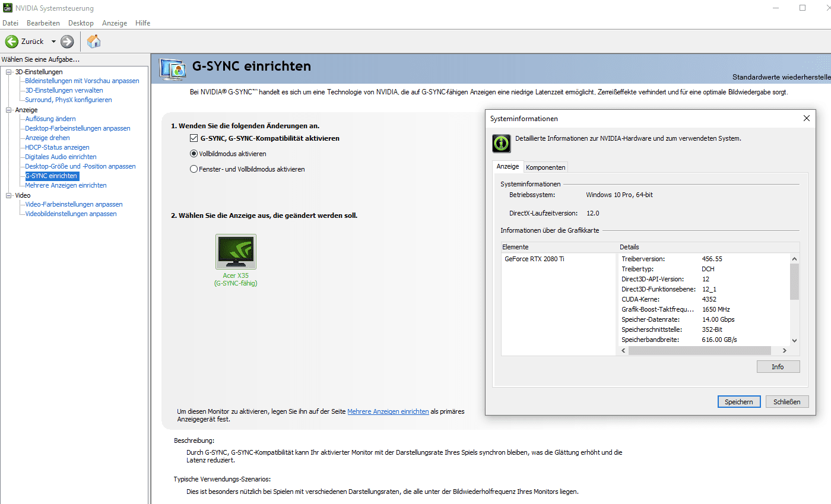Click the G-SYNC monitor header icon
The width and height of the screenshot is (831, 504).
pyautogui.click(x=173, y=69)
